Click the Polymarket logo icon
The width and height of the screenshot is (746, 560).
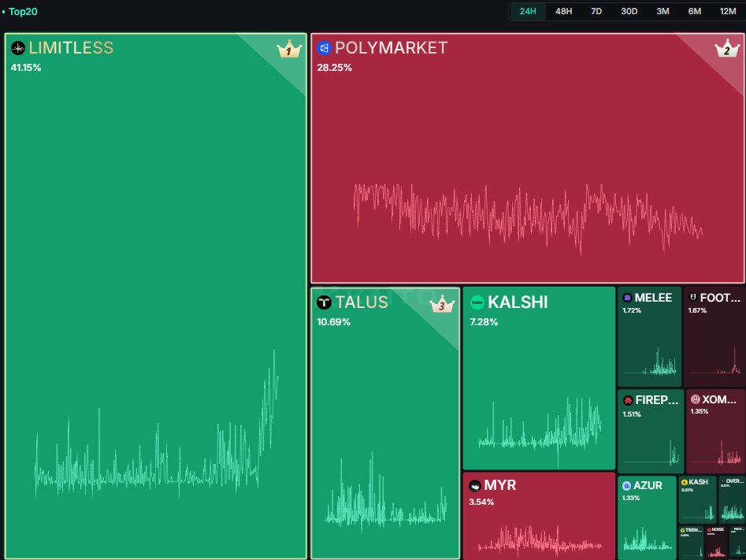click(x=324, y=48)
